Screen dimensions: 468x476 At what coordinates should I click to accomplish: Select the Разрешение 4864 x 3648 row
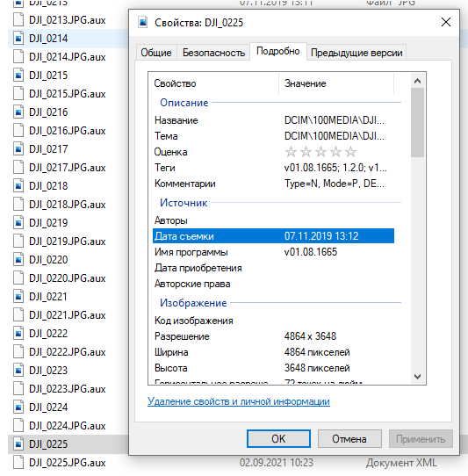pyautogui.click(x=273, y=336)
